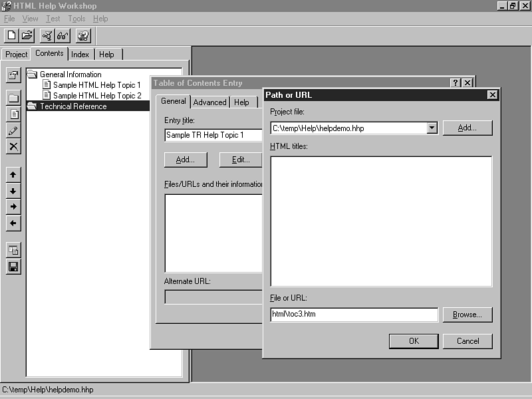Screen dimensions: 532x399
Task: Click the Browse... button
Action: (x=467, y=315)
